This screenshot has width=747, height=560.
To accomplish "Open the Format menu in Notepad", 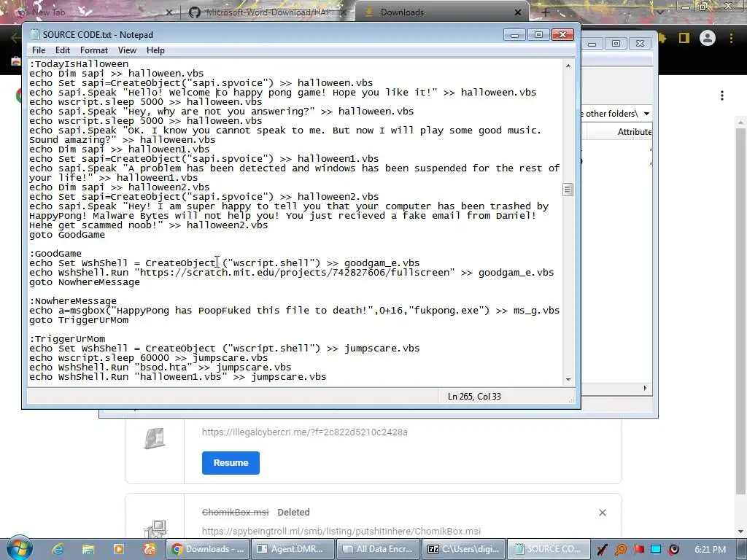I will (x=94, y=50).
